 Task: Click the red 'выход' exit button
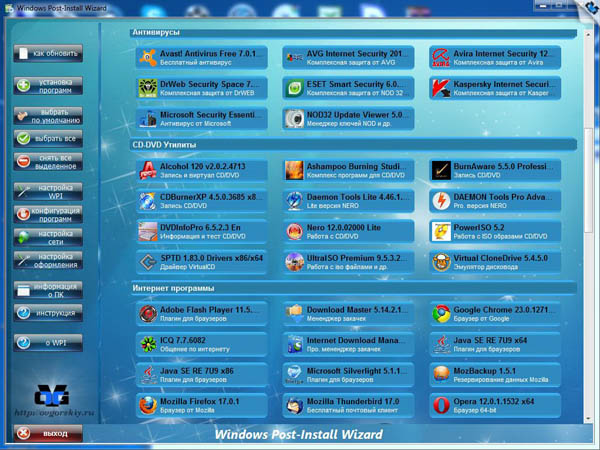tap(48, 434)
